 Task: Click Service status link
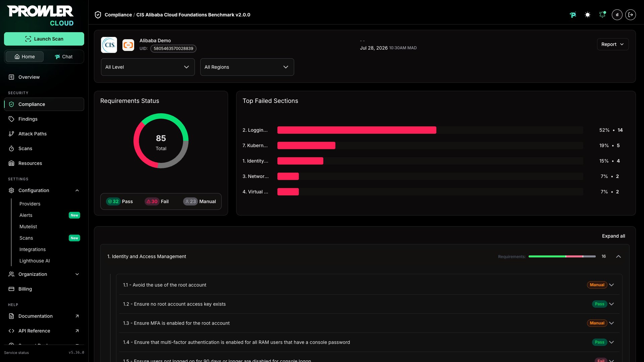pos(16,353)
